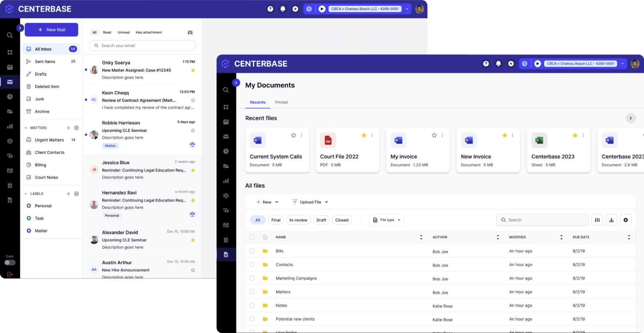Expand the Upload File dropdown
Image resolution: width=644 pixels, height=333 pixels.
tap(326, 202)
